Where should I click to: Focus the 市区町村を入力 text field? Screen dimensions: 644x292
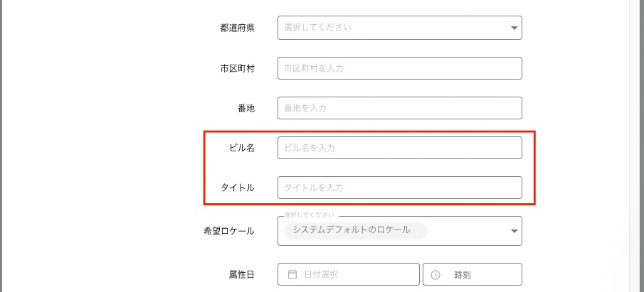pos(399,68)
